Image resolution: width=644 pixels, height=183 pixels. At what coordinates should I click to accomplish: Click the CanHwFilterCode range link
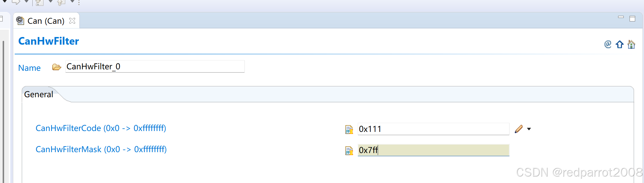click(101, 128)
